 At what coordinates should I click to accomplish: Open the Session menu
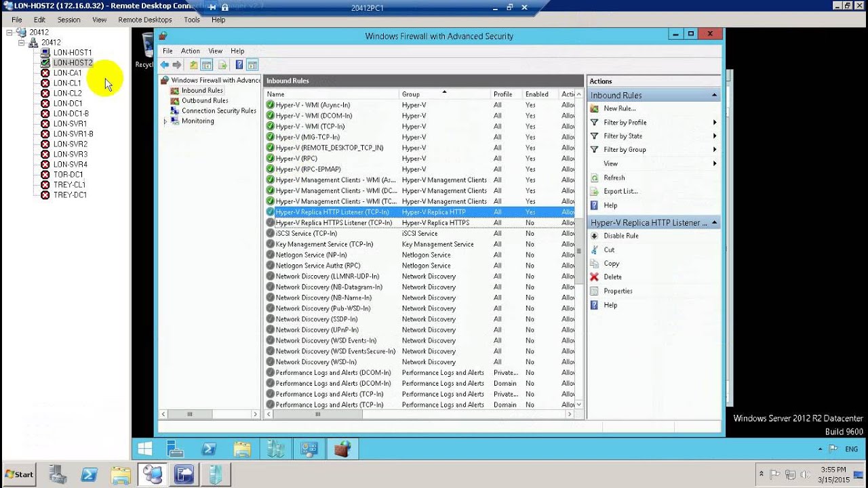point(68,20)
